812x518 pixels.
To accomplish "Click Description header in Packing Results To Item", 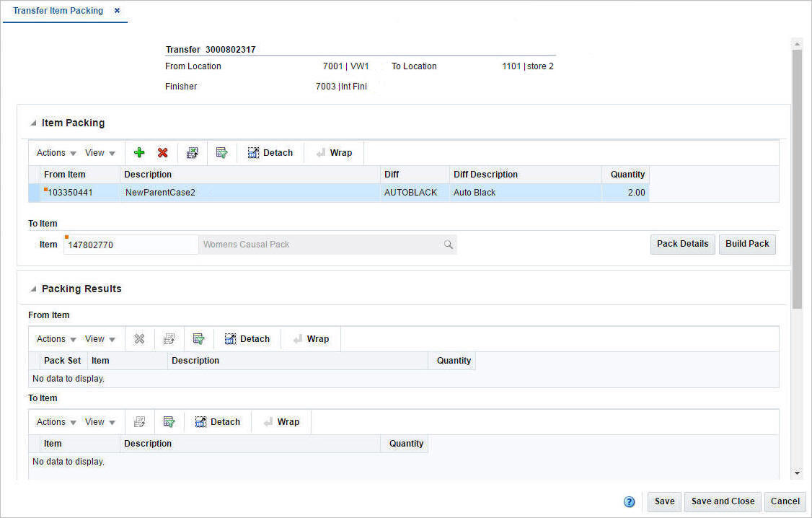I will point(250,444).
